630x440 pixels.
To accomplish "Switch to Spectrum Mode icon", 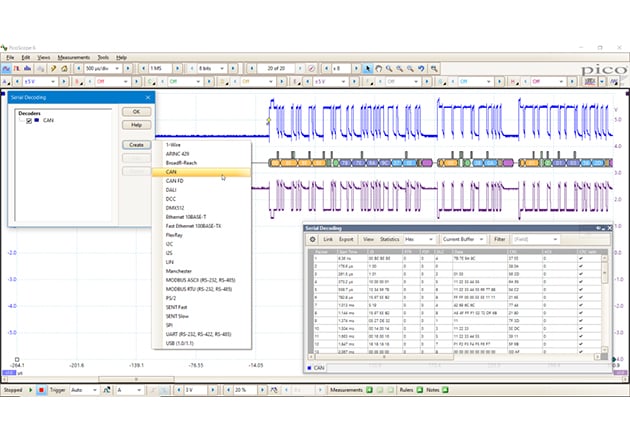I will point(27,69).
